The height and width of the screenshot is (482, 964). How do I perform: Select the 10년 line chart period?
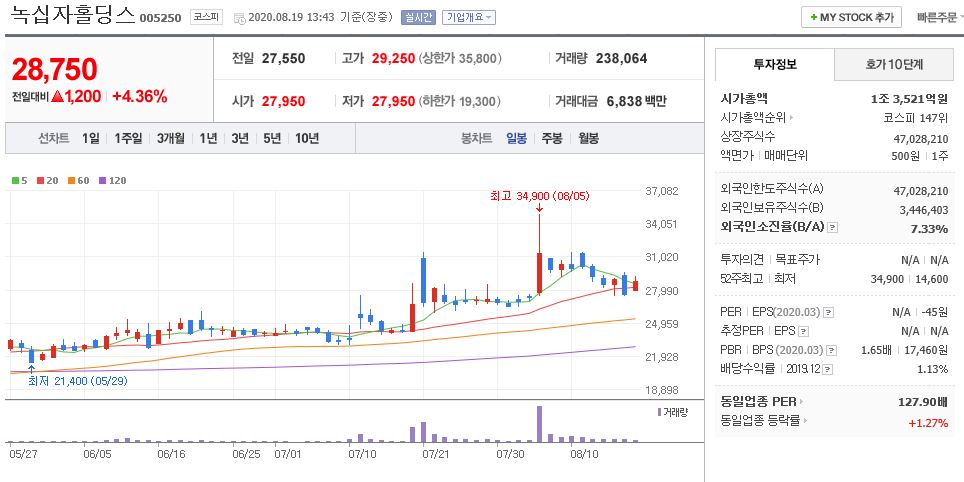[307, 138]
